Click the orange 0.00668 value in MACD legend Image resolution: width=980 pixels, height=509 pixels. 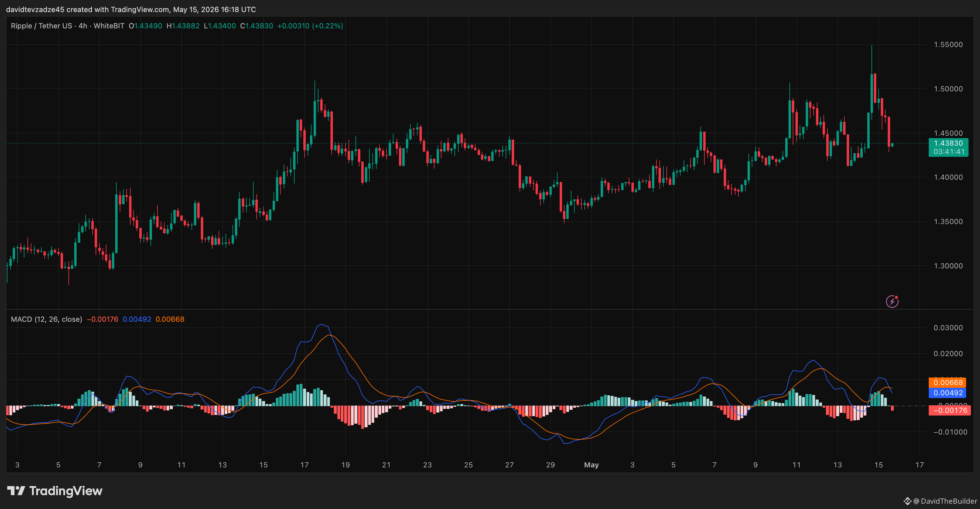click(170, 319)
